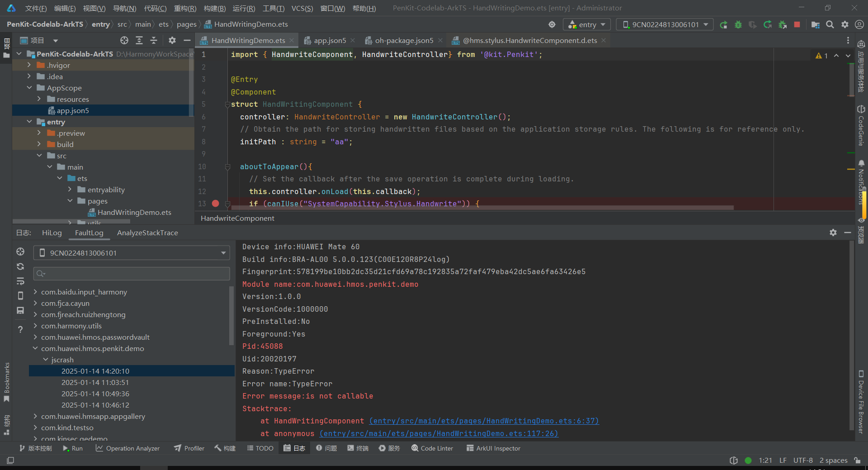
Task: Minimize the log panel
Action: (x=848, y=233)
